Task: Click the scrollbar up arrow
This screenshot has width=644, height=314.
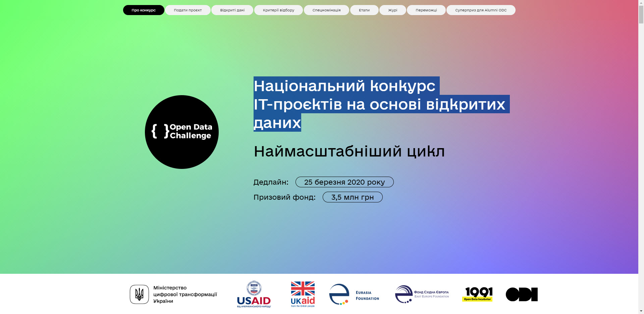Action: click(x=641, y=3)
